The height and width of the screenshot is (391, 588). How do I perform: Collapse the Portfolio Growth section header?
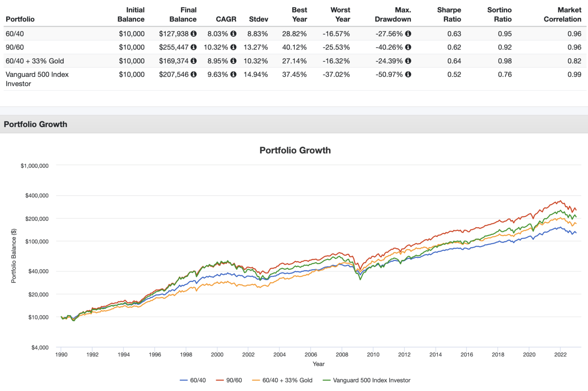pyautogui.click(x=35, y=124)
